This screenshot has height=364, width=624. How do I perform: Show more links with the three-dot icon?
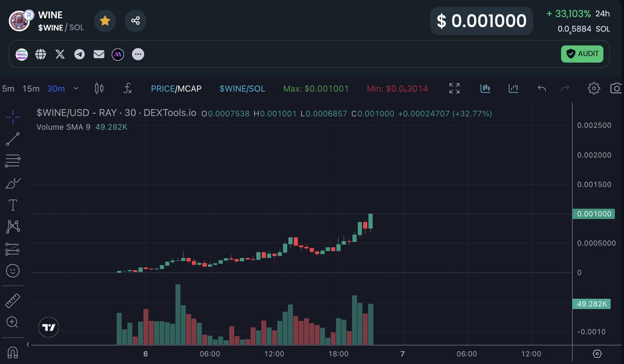pos(138,54)
